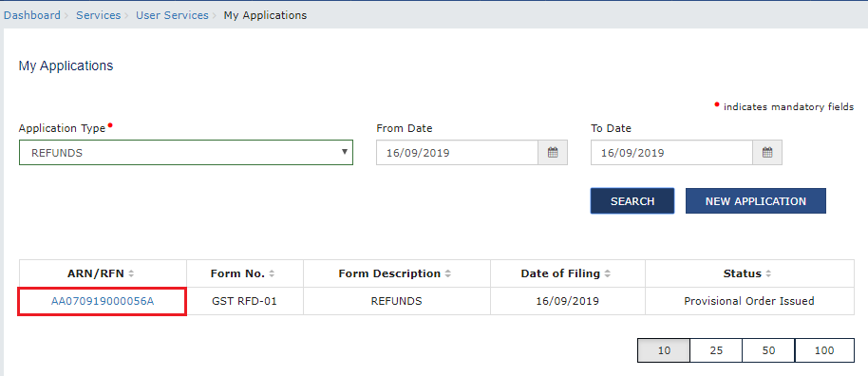Click the From Date input field
Screen dimensions: 868x376
coord(457,153)
